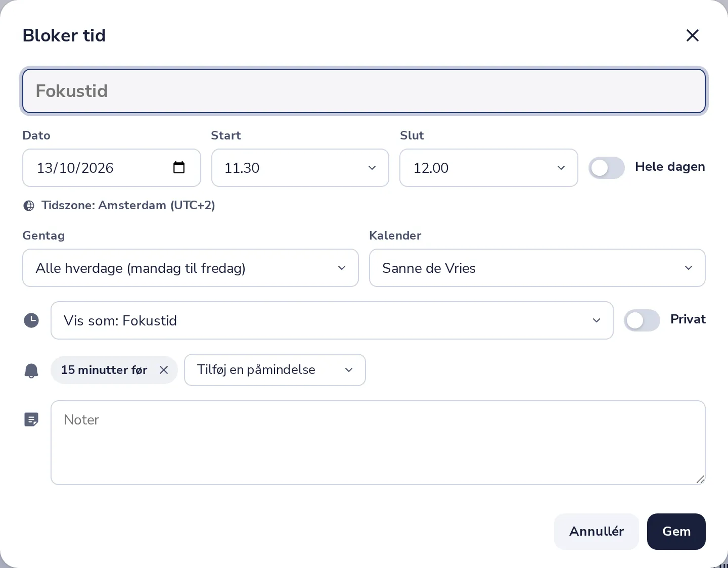
Task: Remove the 15 minutter før reminder
Action: pos(164,370)
